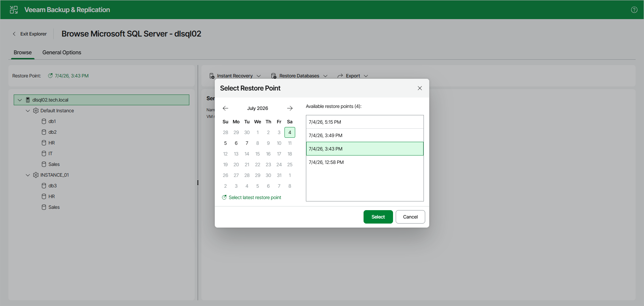Select HR database under INSTANCE_01
Image resolution: width=644 pixels, height=306 pixels.
point(52,196)
